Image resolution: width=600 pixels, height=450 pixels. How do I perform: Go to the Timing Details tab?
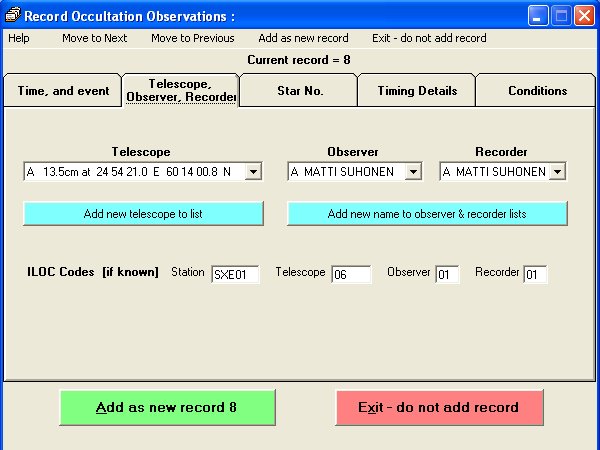tap(417, 91)
